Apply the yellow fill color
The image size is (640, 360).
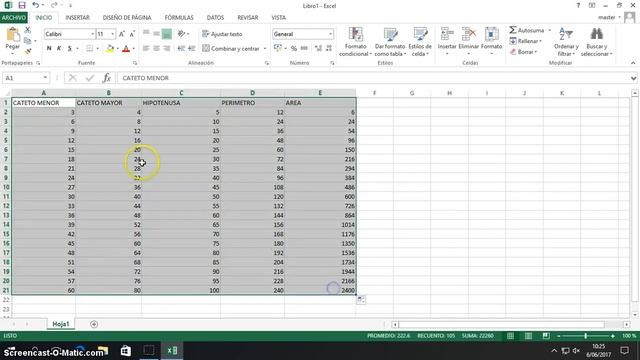110,49
